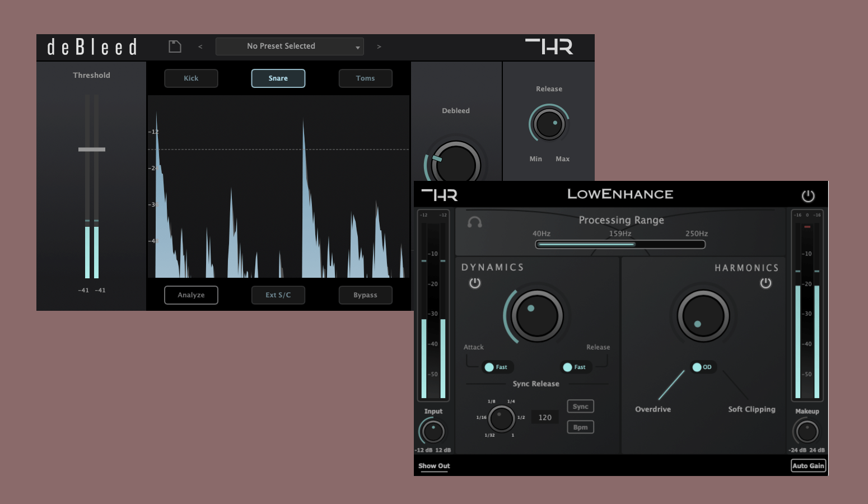
Task: Click the LowEnhance output level meter
Action: pyautogui.click(x=807, y=306)
